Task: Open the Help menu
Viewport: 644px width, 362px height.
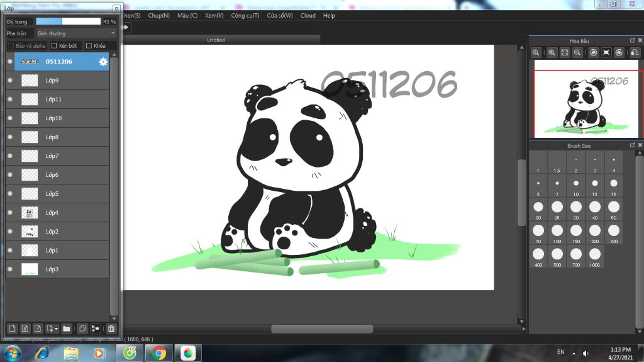Action: pyautogui.click(x=328, y=16)
